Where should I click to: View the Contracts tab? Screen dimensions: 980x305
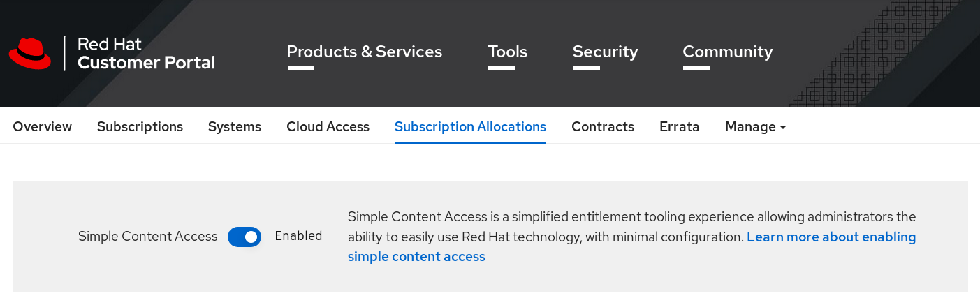(603, 126)
